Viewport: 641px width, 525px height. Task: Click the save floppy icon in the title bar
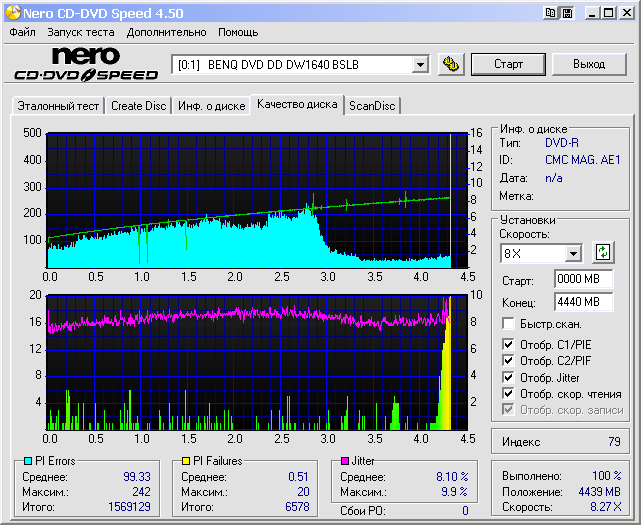(567, 12)
